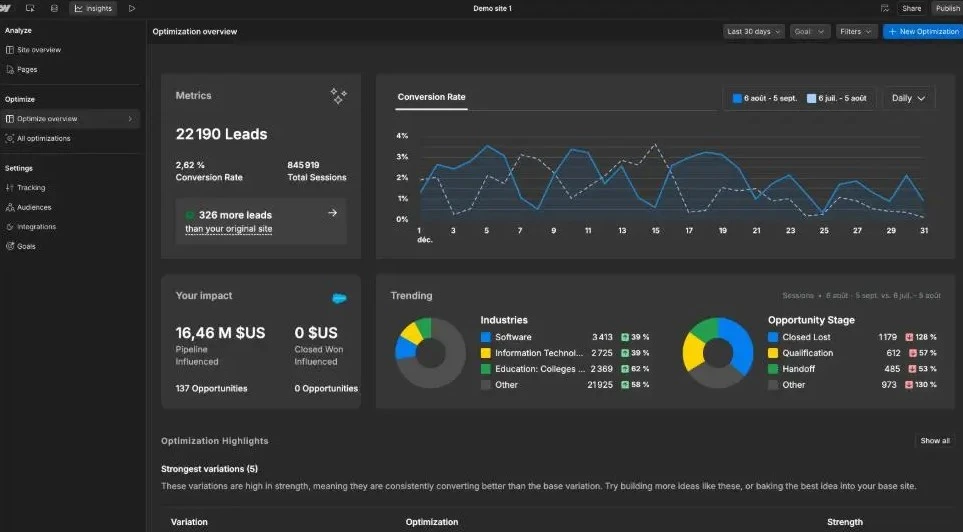Click the Strength column header
This screenshot has height=532, width=963.
844,522
